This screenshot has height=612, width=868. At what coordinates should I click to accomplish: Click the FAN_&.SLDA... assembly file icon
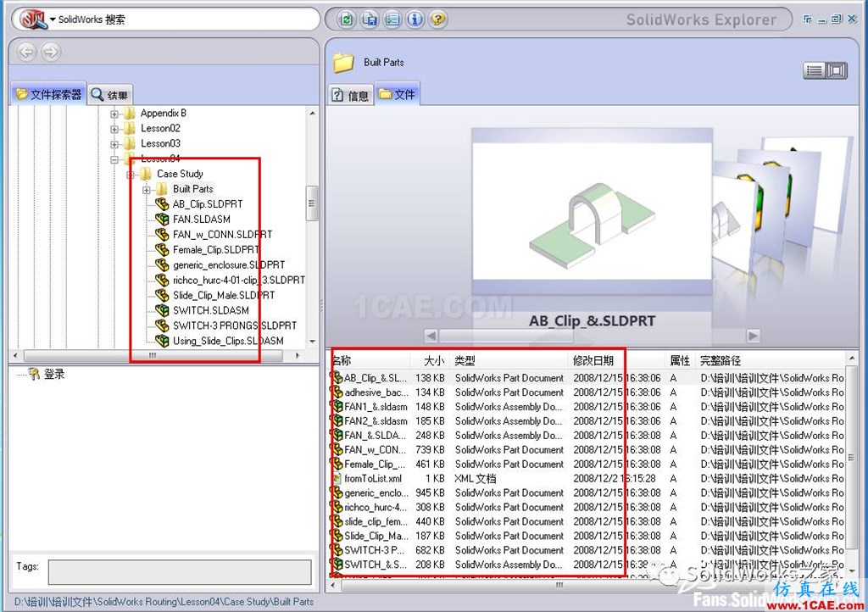pyautogui.click(x=337, y=435)
